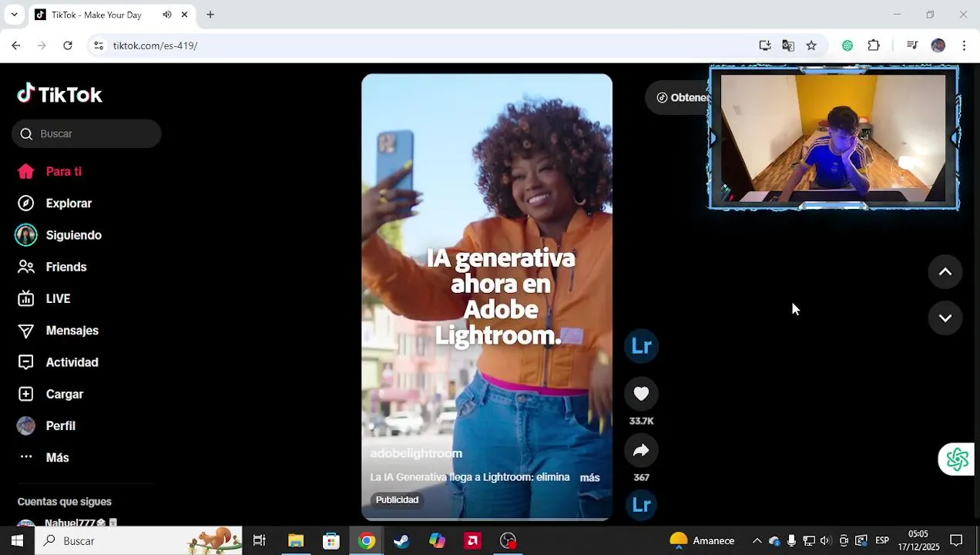Open Task View on the taskbar
The height and width of the screenshot is (555, 980).
[260, 541]
